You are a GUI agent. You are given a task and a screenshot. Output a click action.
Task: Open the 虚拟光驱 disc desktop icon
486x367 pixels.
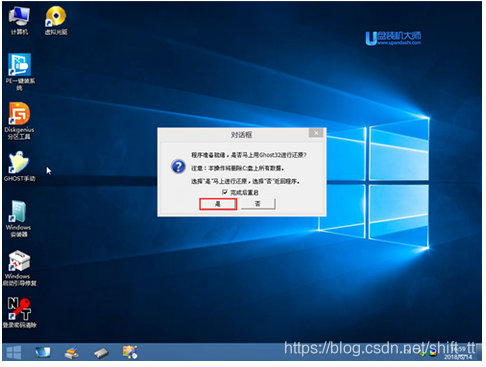pos(56,20)
